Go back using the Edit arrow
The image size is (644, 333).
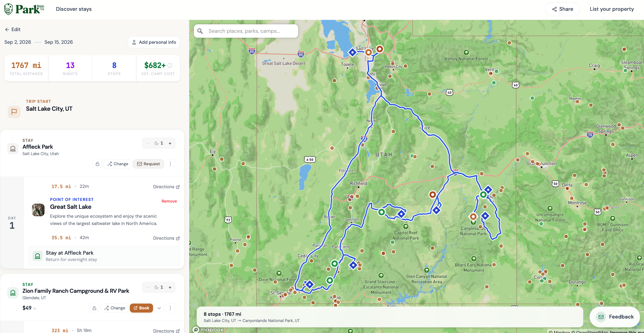tap(12, 29)
